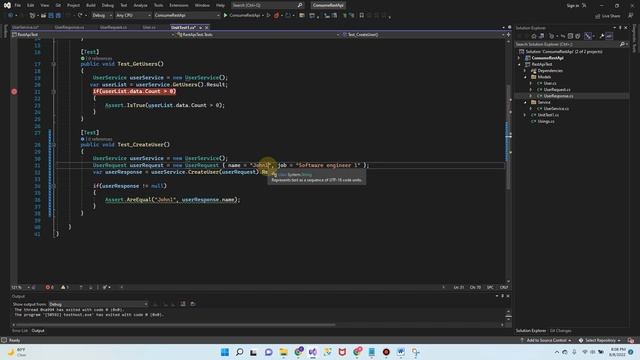The image size is (640, 360).
Task: Click the Solution Explorer home icon
Action: pos(533,36)
